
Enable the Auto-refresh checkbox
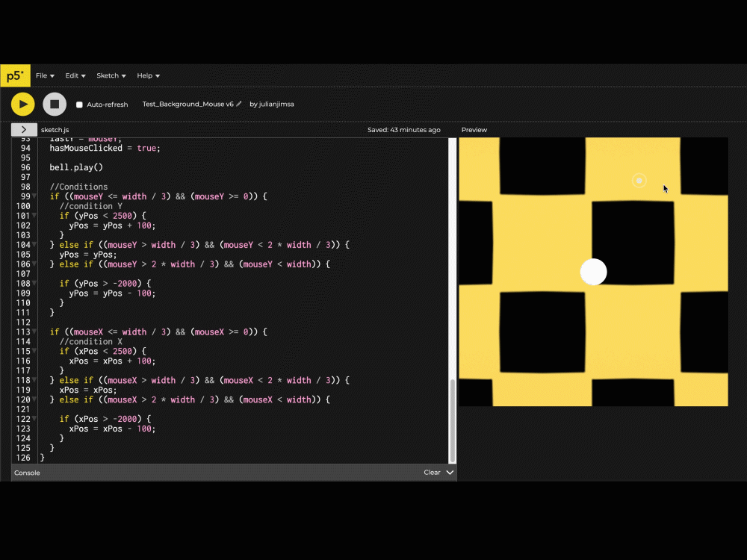80,105
